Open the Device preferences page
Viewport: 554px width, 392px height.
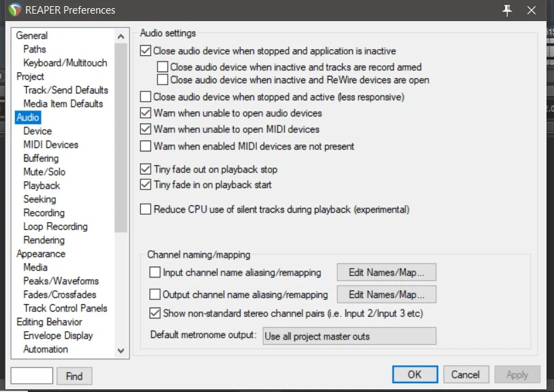point(37,131)
